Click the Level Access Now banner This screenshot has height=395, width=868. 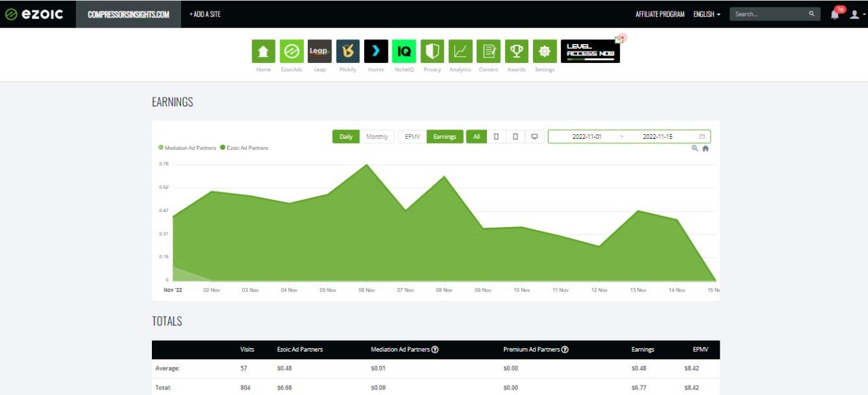tap(590, 51)
